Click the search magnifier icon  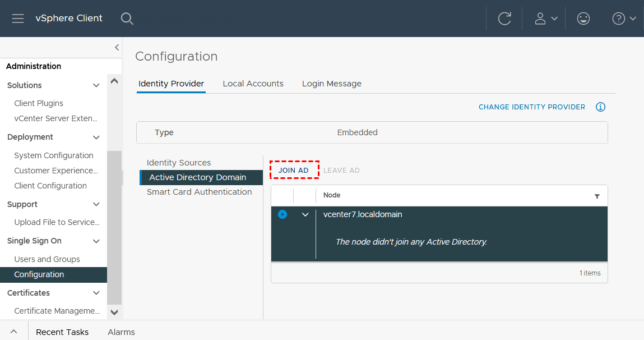[127, 19]
